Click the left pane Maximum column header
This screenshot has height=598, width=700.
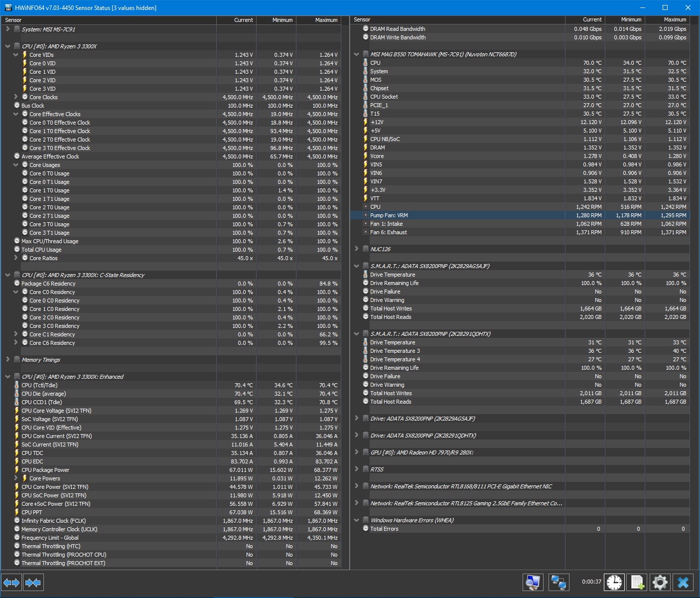tap(318, 20)
